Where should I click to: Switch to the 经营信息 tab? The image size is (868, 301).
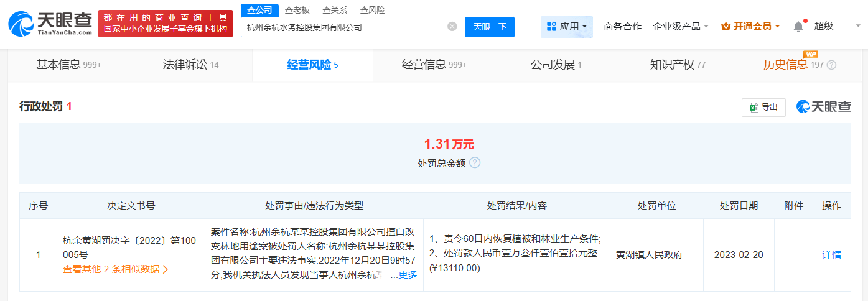click(434, 65)
